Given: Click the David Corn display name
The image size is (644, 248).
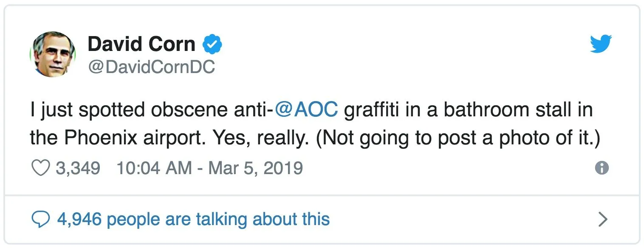Looking at the screenshot, I should 141,45.
